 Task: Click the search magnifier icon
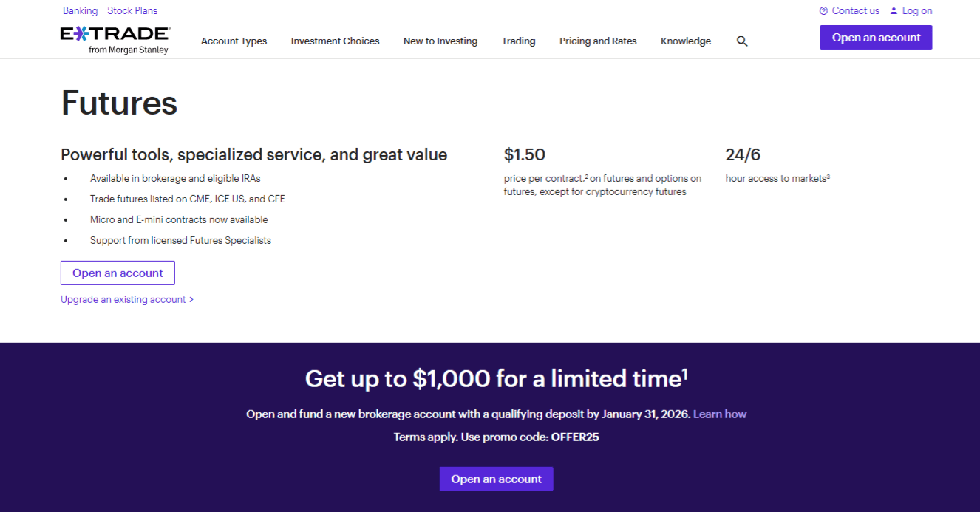click(x=742, y=41)
